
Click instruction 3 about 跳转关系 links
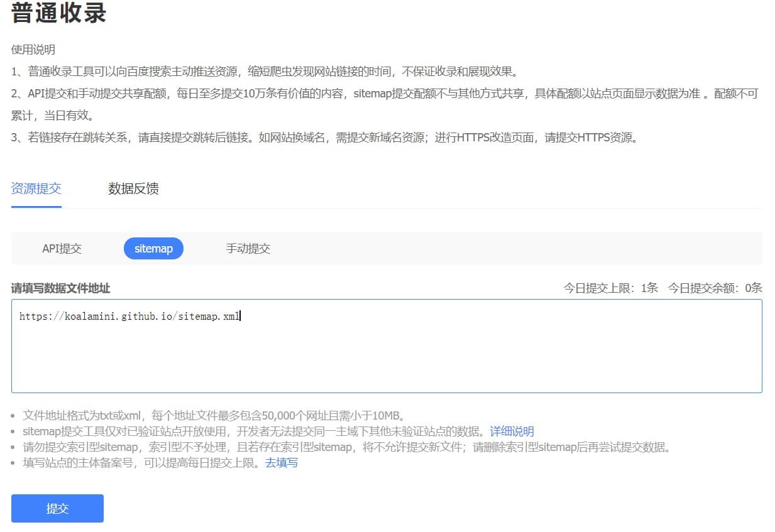pos(324,138)
